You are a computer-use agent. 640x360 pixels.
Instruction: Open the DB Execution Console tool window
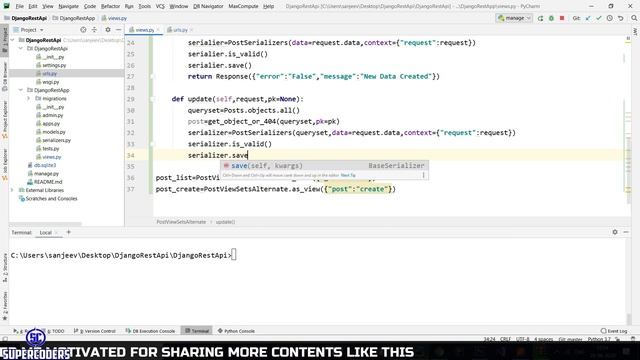click(150, 331)
